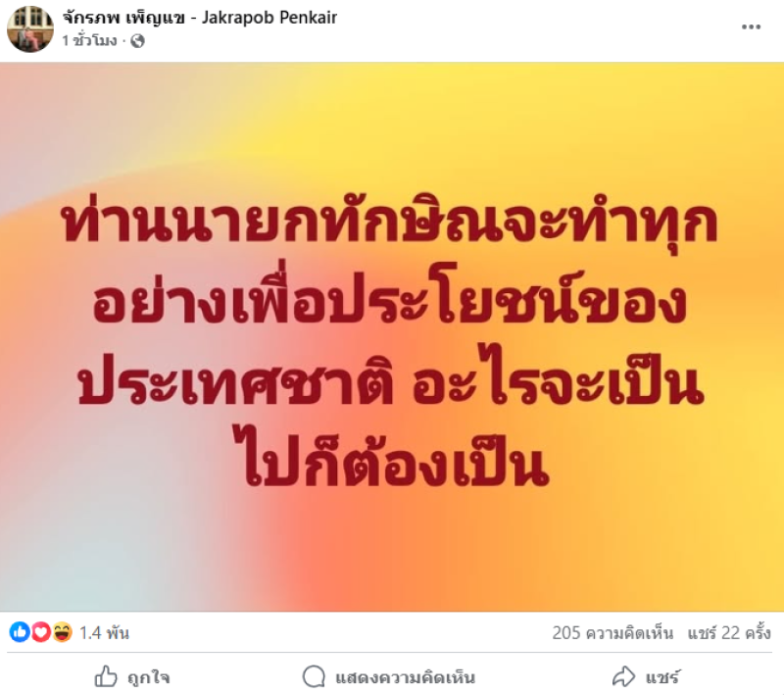Open the 205 ความคิดเห็น comments list

pyautogui.click(x=612, y=633)
